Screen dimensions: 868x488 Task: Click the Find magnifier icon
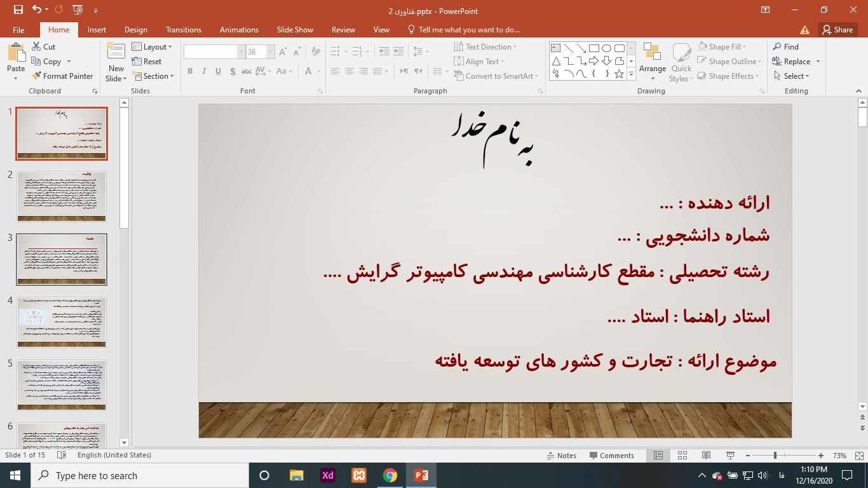[x=777, y=47]
